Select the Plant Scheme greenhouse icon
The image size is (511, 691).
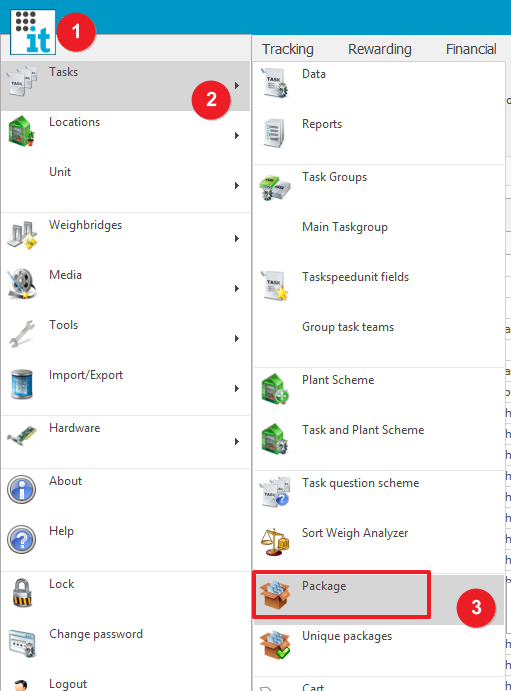pos(275,389)
